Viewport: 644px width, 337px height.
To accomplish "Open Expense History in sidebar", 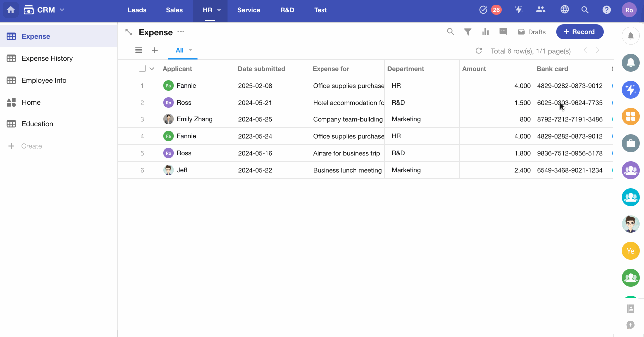I will 47,58.
